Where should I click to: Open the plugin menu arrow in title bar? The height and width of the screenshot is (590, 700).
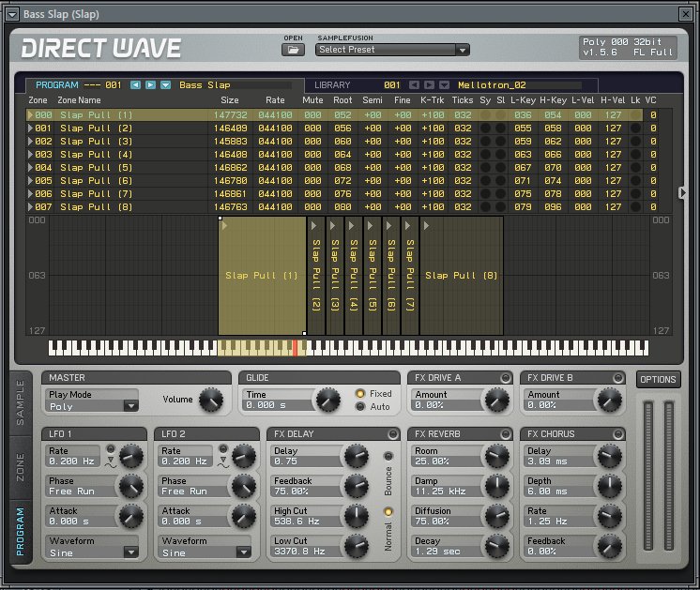pos(12,14)
